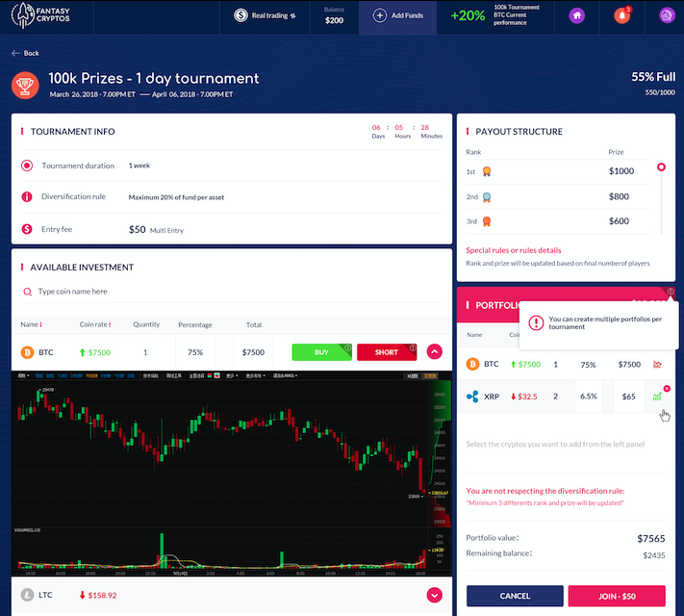Viewport: 684px width, 616px height.
Task: Click the $200 balance value
Action: click(334, 20)
